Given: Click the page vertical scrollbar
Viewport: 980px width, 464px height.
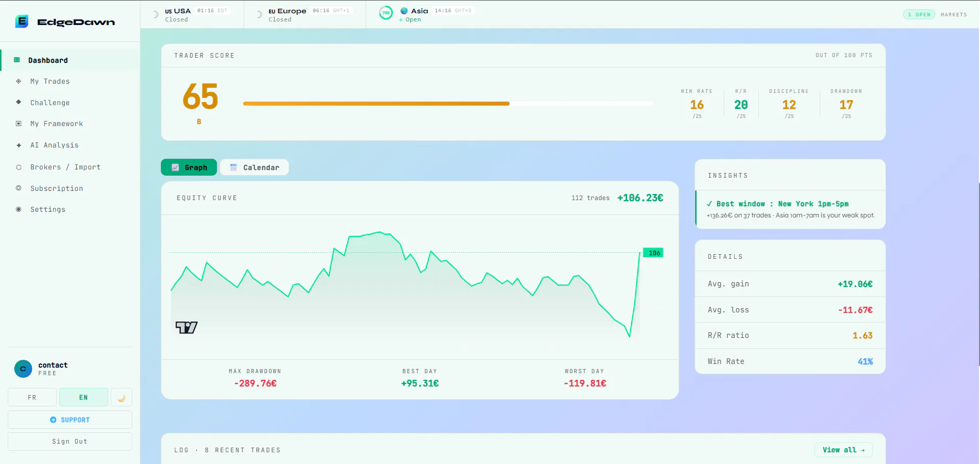Looking at the screenshot, I should point(978,274).
